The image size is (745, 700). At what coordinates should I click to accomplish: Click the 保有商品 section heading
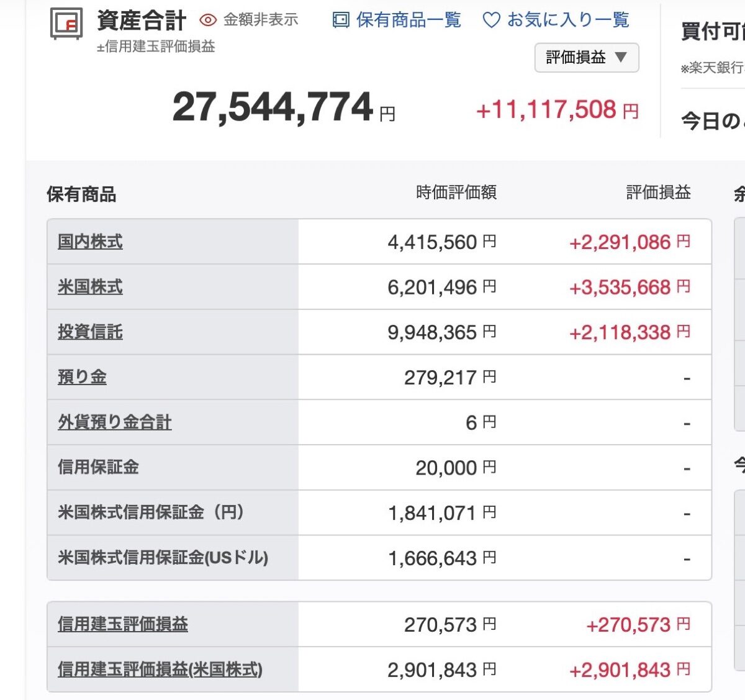(81, 194)
